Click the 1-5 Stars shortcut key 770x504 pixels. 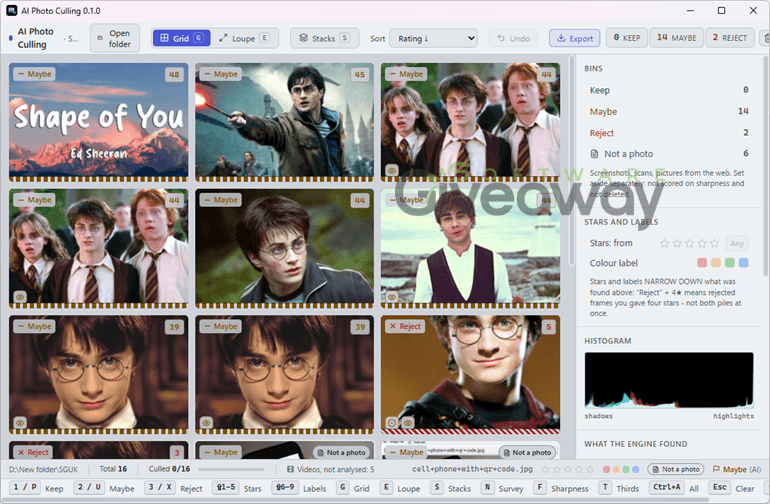tap(226, 488)
